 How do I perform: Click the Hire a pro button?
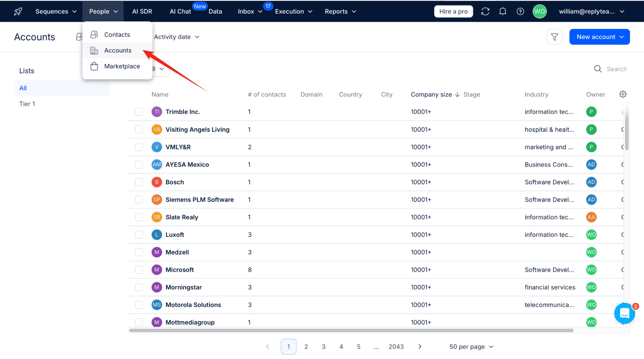[x=453, y=12]
